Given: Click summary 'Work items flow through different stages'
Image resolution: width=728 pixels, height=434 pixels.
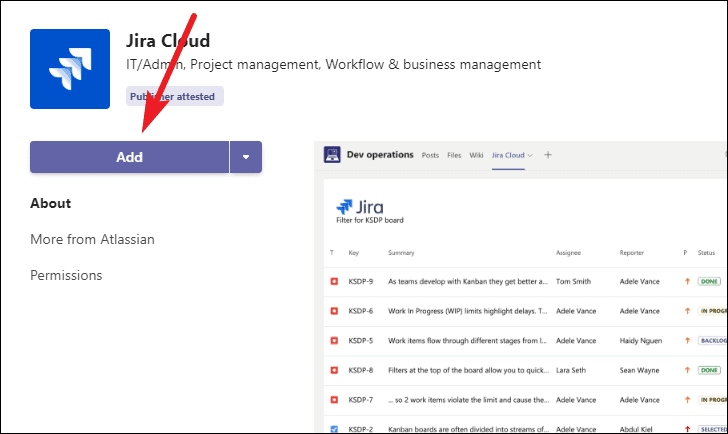Looking at the screenshot, I should [x=467, y=341].
